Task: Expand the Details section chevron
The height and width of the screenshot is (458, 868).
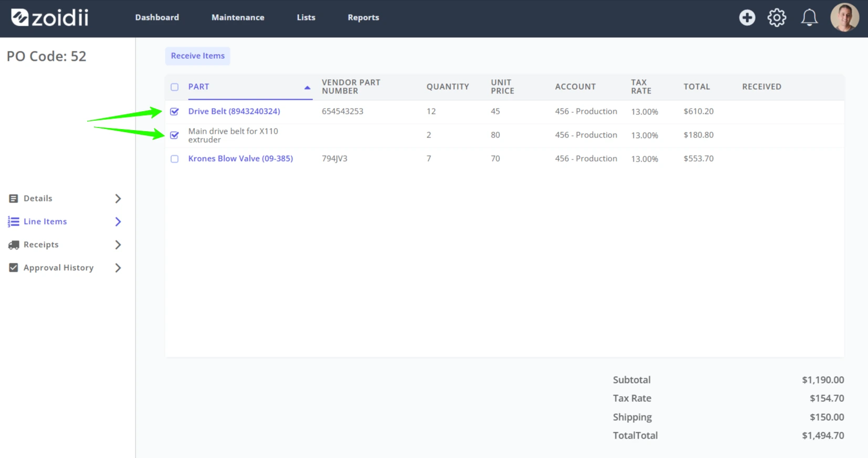Action: click(118, 198)
